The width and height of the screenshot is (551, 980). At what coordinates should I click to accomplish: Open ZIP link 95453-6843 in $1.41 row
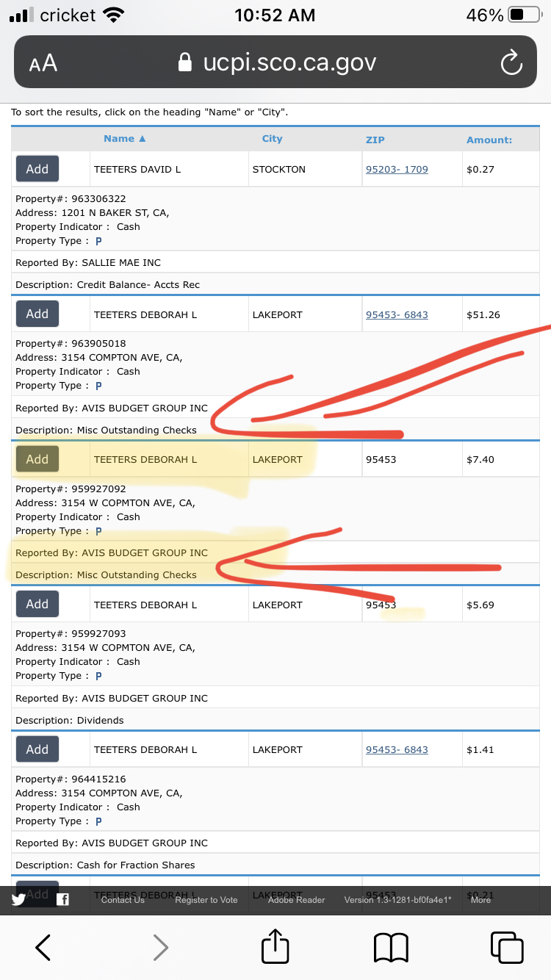[397, 749]
